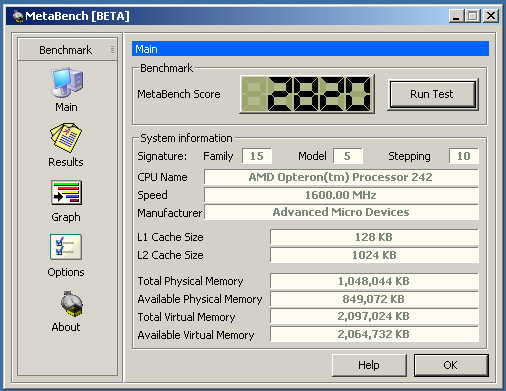The width and height of the screenshot is (506, 391).
Task: Select the Stepping value field 10
Action: click(463, 156)
